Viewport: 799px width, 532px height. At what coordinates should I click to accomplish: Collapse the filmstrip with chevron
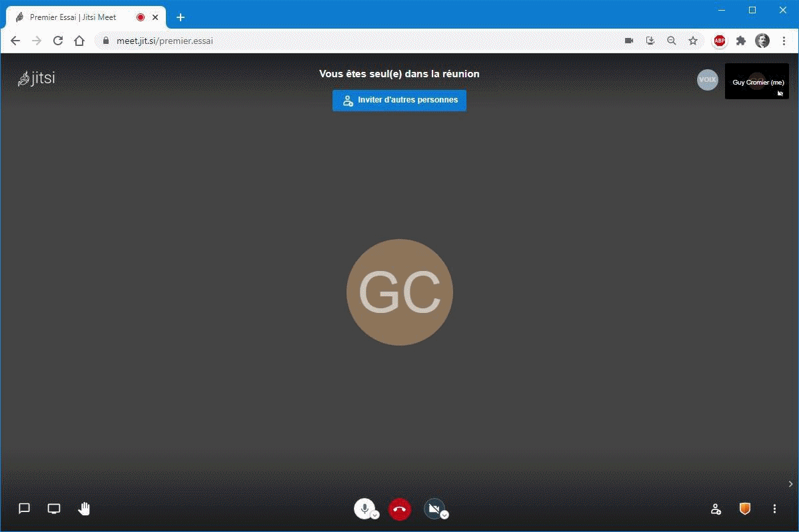[x=790, y=484]
